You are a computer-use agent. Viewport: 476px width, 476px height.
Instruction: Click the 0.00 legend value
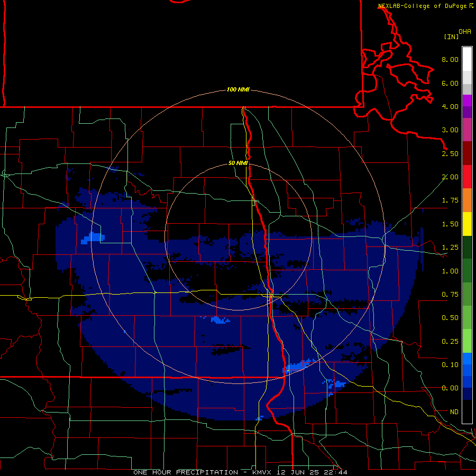tap(450, 388)
